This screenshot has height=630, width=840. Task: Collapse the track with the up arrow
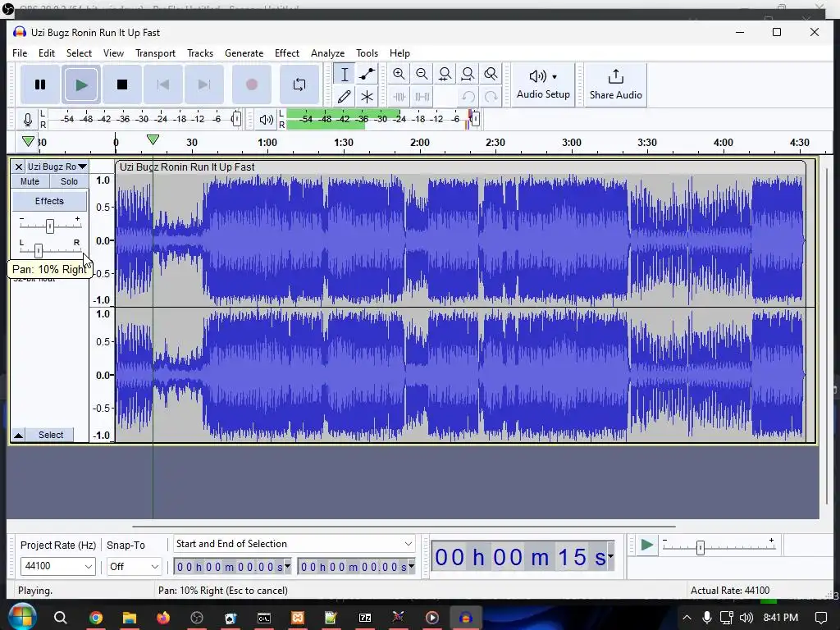(x=18, y=435)
